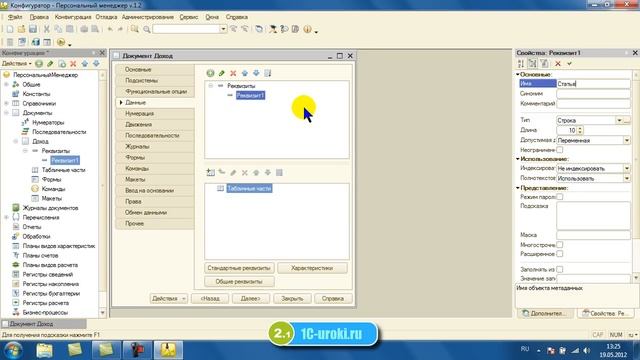
Task: Open the Тип dropdown showing Строка
Action: click(619, 120)
